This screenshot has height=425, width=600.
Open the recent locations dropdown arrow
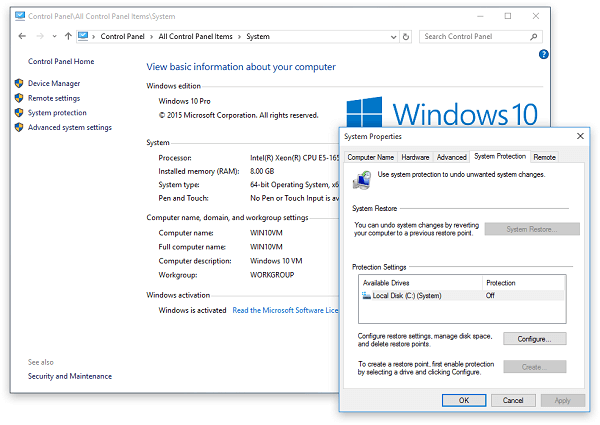tap(54, 36)
